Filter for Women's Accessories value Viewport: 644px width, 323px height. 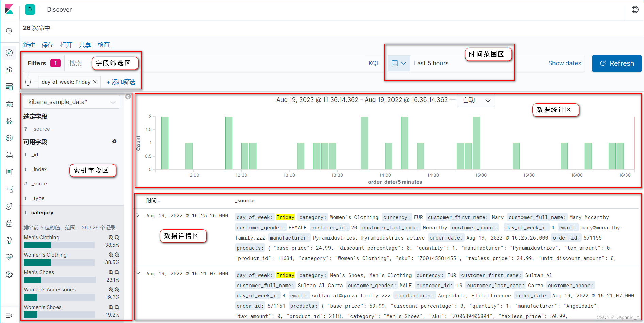pos(111,290)
